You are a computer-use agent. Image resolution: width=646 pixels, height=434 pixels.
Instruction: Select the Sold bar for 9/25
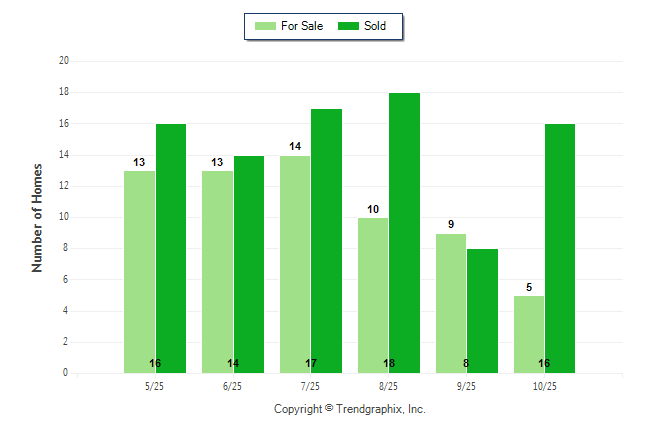click(x=483, y=310)
